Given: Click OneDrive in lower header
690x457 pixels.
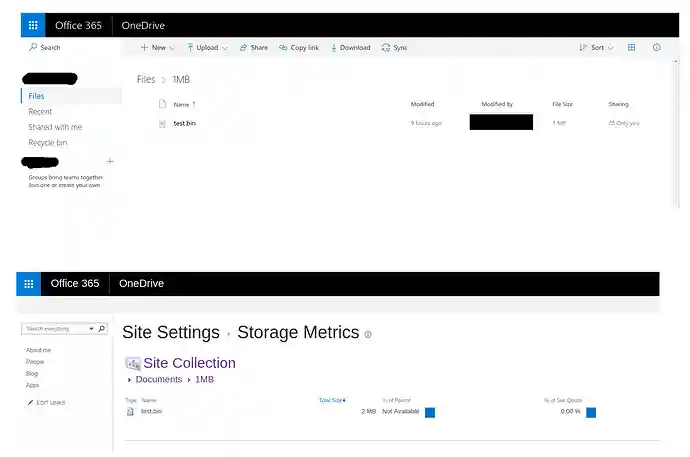Looking at the screenshot, I should point(141,284).
